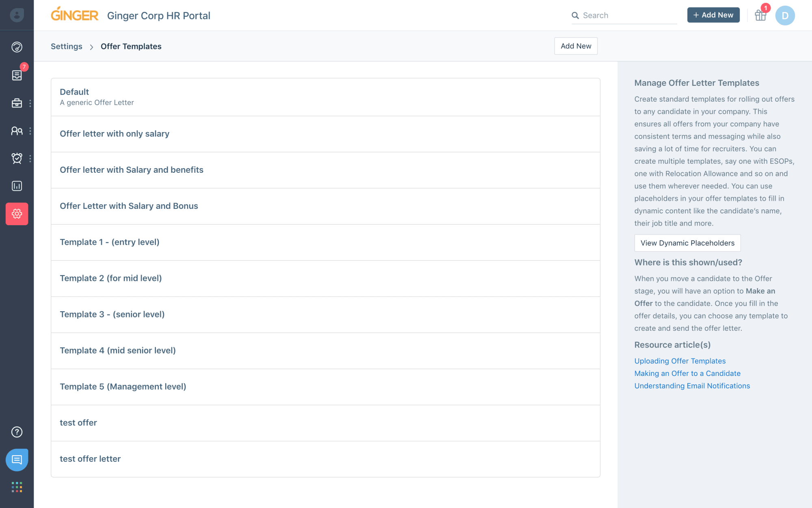Image resolution: width=812 pixels, height=508 pixels.
Task: Open the checklist icon with 7 notifications
Action: (x=17, y=75)
